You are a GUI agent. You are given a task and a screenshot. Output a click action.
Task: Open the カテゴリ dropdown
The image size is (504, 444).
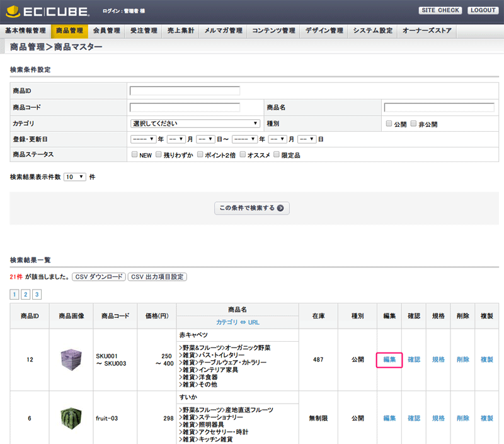pos(195,124)
